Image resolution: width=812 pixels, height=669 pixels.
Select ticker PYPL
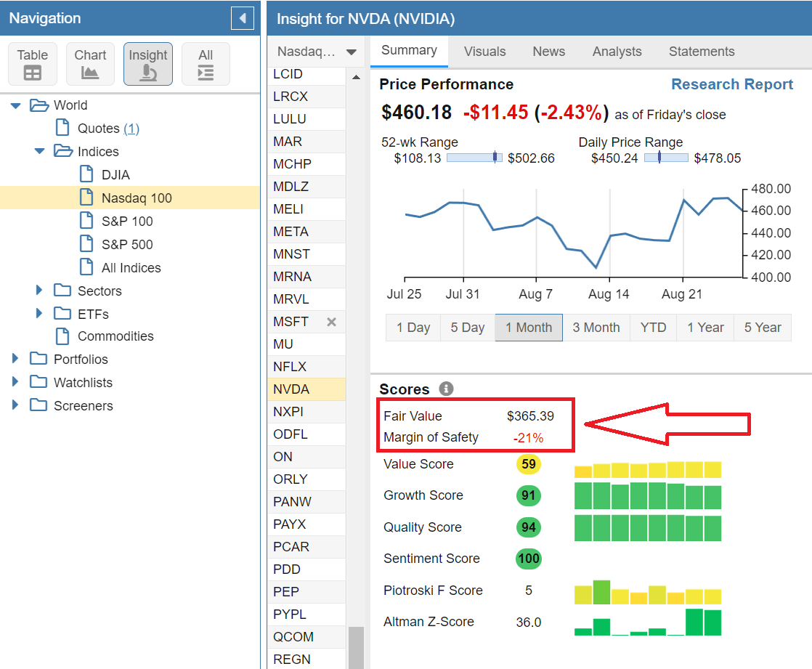pyautogui.click(x=306, y=614)
